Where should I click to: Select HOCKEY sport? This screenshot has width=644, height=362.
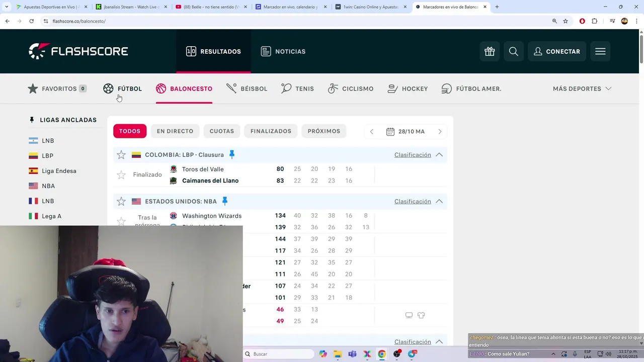coord(408,88)
